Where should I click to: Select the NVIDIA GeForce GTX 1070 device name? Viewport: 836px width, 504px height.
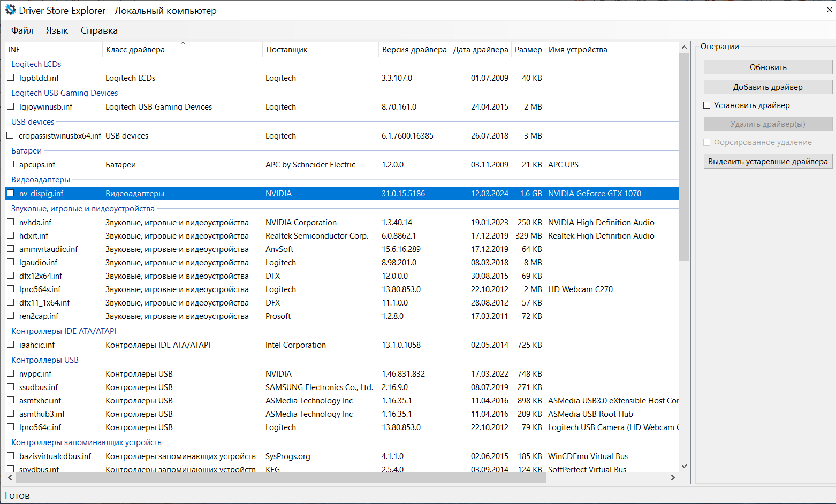tap(595, 194)
